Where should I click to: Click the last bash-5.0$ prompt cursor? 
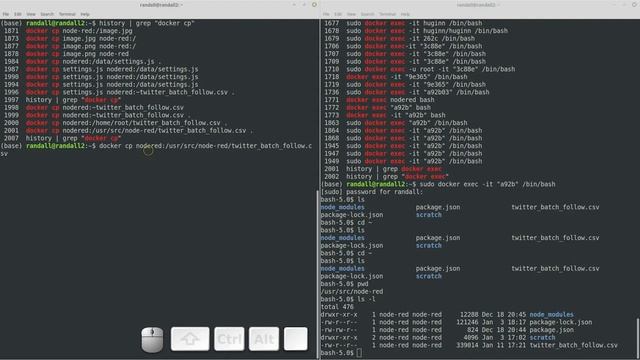pyautogui.click(x=359, y=353)
